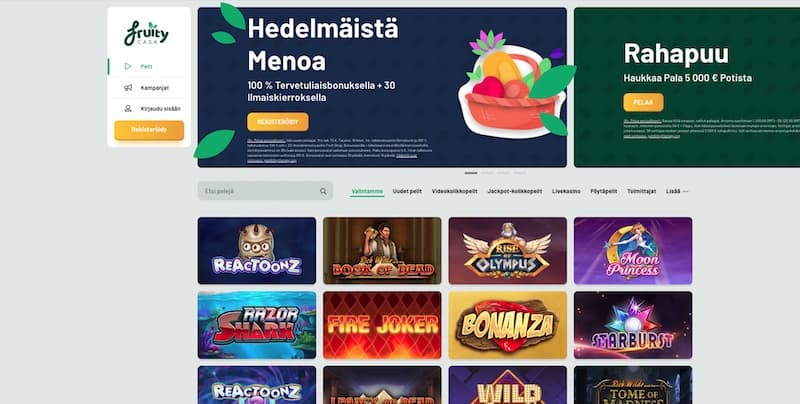The height and width of the screenshot is (404, 800).
Task: Open the Livekasino category
Action: [x=566, y=191]
